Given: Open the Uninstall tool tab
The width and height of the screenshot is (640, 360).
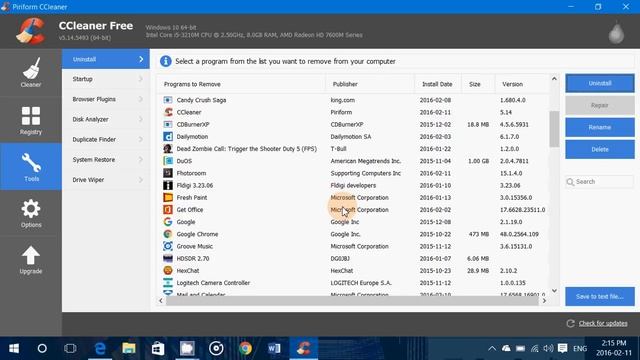Looking at the screenshot, I should [106, 59].
